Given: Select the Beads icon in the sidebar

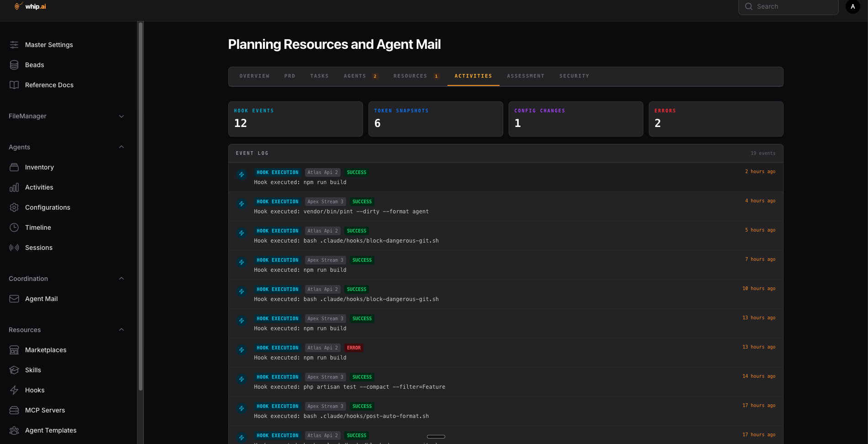Looking at the screenshot, I should coord(14,64).
